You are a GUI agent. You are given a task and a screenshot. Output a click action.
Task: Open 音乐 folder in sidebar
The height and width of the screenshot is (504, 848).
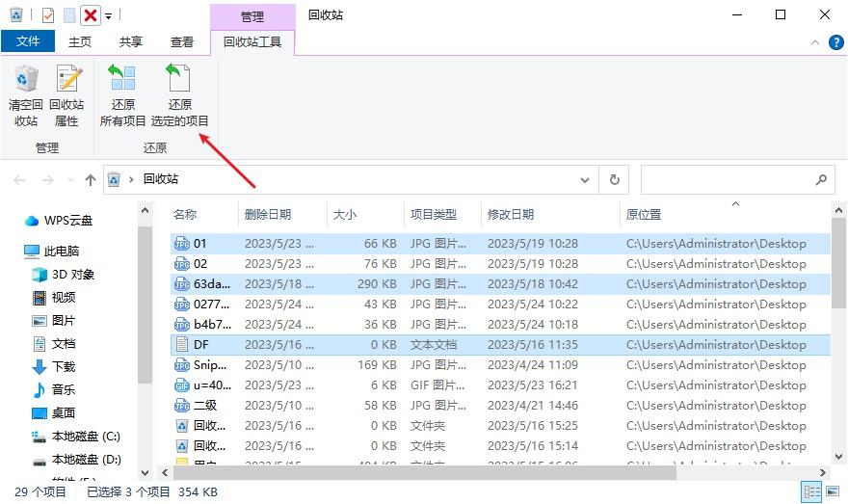click(x=54, y=390)
